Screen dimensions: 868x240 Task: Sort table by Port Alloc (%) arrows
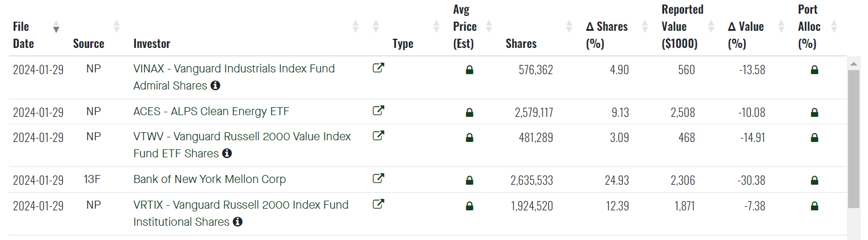click(834, 26)
